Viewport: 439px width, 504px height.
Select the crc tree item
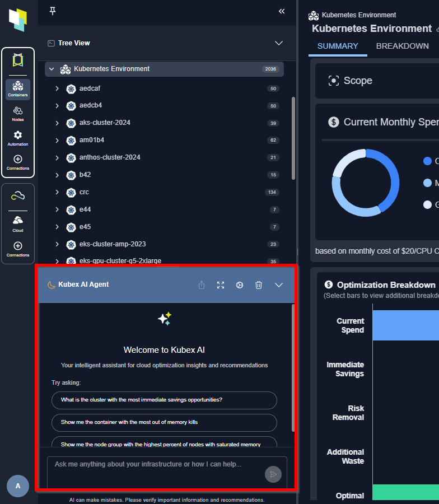(84, 192)
